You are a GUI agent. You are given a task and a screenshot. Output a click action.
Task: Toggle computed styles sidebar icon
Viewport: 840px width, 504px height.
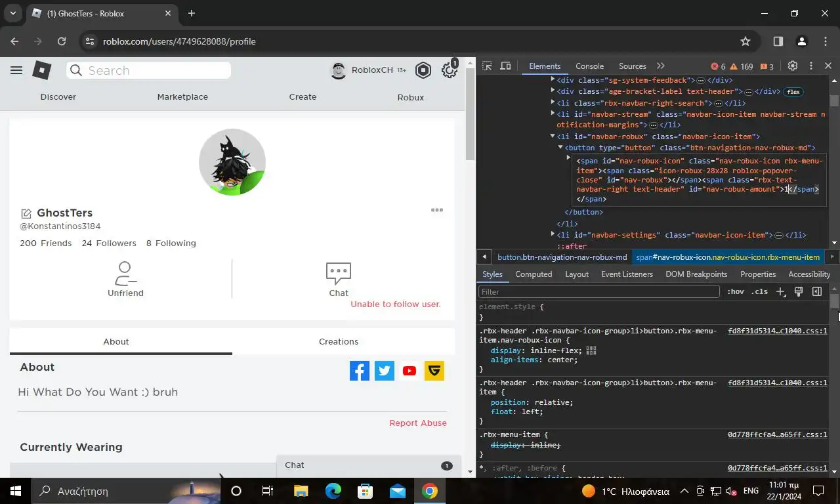(x=817, y=291)
